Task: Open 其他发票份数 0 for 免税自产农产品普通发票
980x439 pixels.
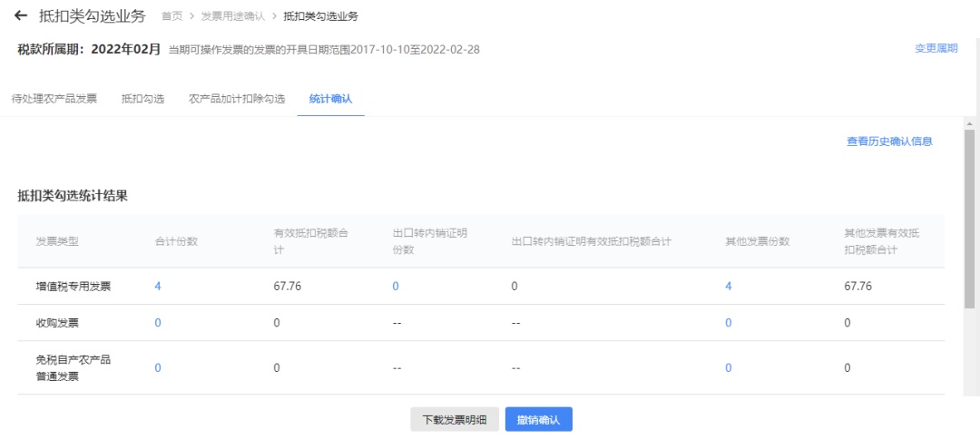Action: (729, 368)
